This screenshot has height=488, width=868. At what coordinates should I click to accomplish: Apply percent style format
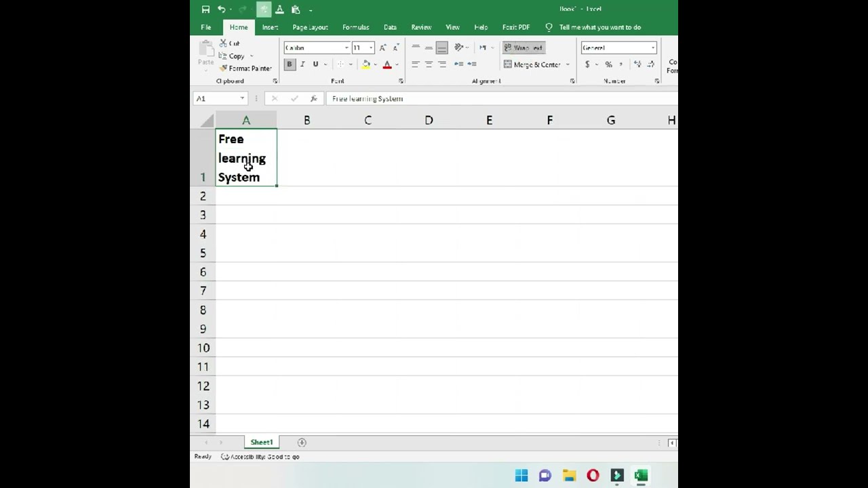coord(608,64)
